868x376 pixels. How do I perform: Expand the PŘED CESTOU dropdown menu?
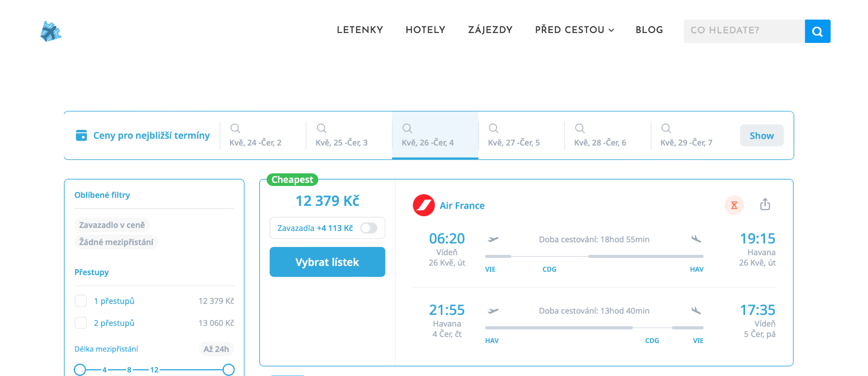574,30
